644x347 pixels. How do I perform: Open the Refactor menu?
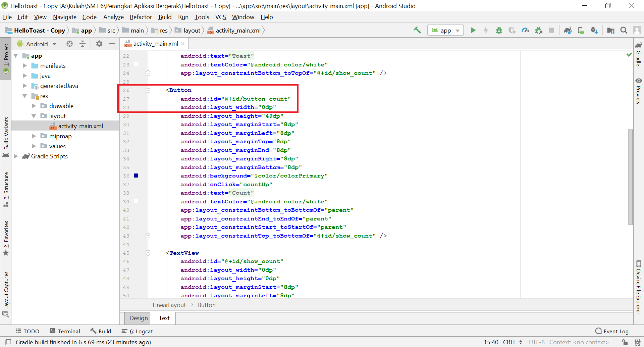[x=141, y=17]
